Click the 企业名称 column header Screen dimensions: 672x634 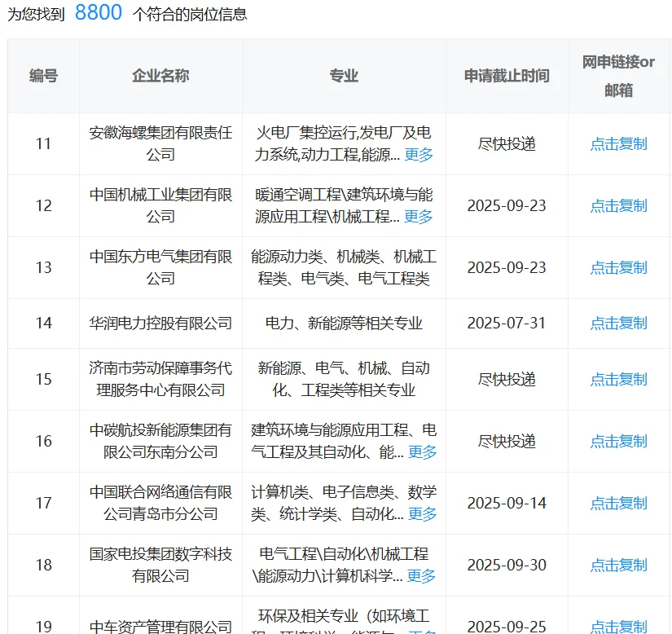[160, 76]
